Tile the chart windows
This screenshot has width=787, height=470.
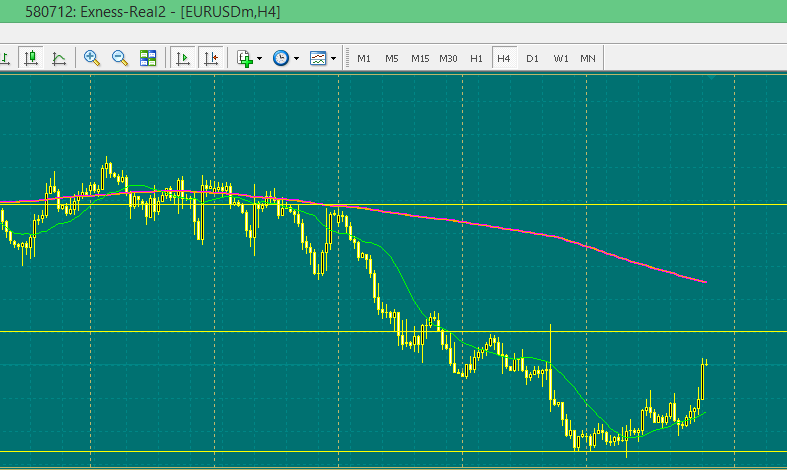tap(148, 58)
